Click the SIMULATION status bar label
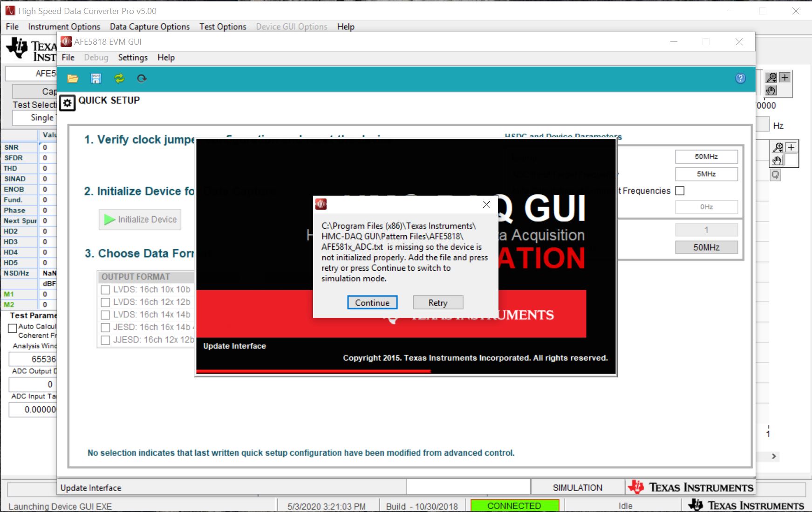 [578, 488]
